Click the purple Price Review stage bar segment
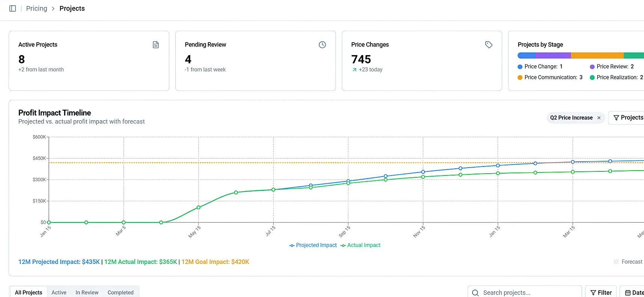Viewport: 644px width, 297px height. point(553,55)
